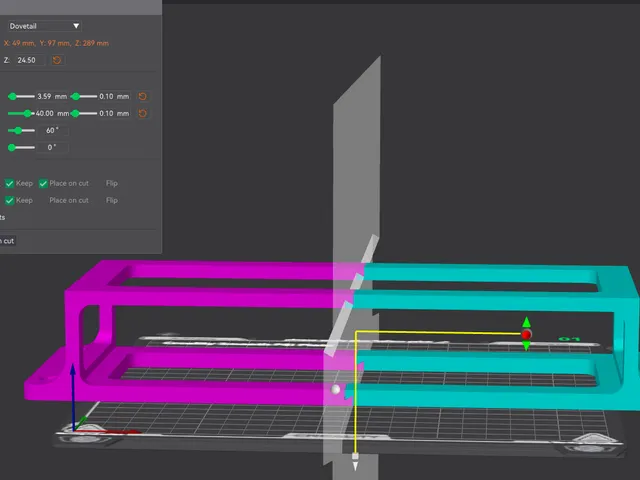
Task: Adjust the first row 0.10 mm tolerance slider
Action: [x=84, y=96]
